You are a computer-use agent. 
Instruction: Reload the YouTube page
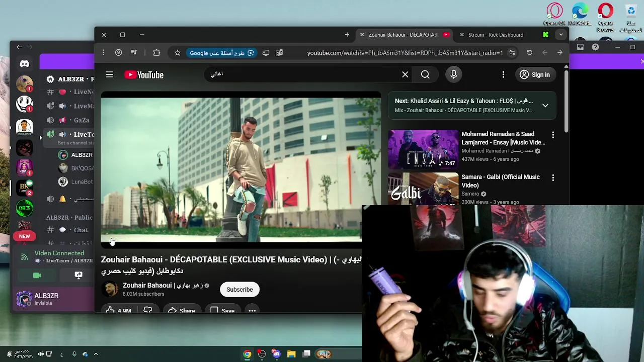[529, 53]
